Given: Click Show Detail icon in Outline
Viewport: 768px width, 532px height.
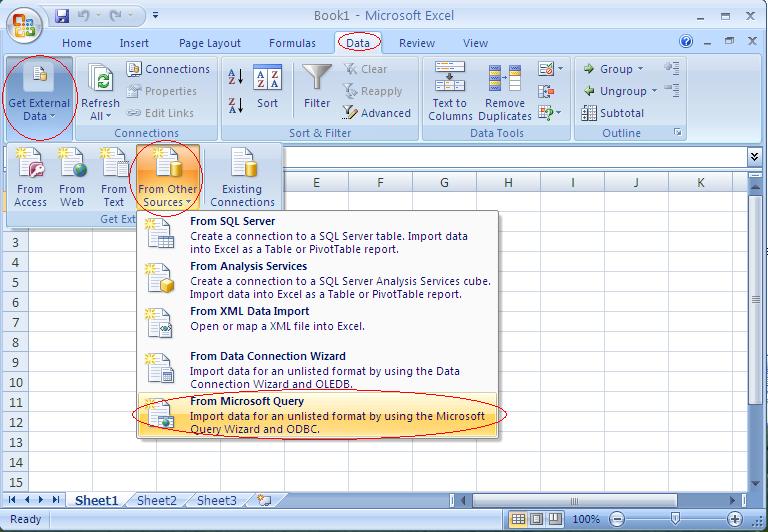Looking at the screenshot, I should (x=672, y=69).
